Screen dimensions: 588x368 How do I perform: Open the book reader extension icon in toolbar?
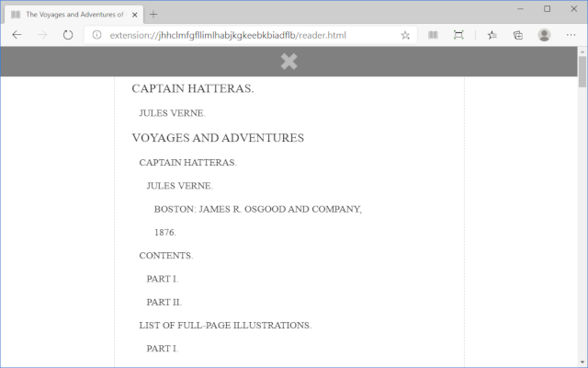433,35
